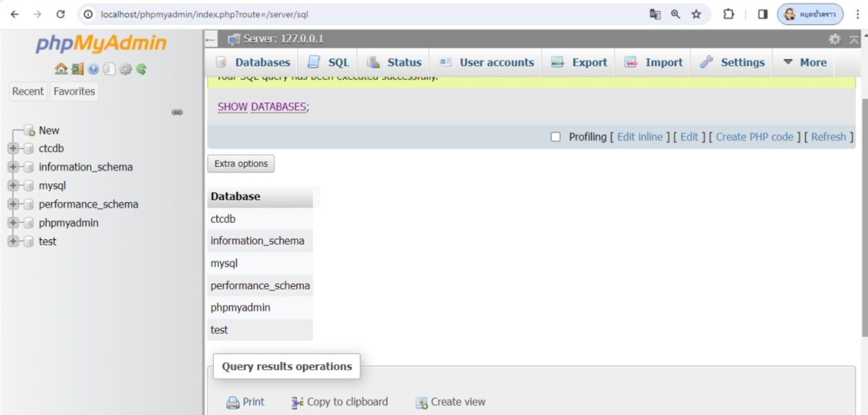Expand the ctcdb database tree node
The image size is (868, 415).
[13, 149]
